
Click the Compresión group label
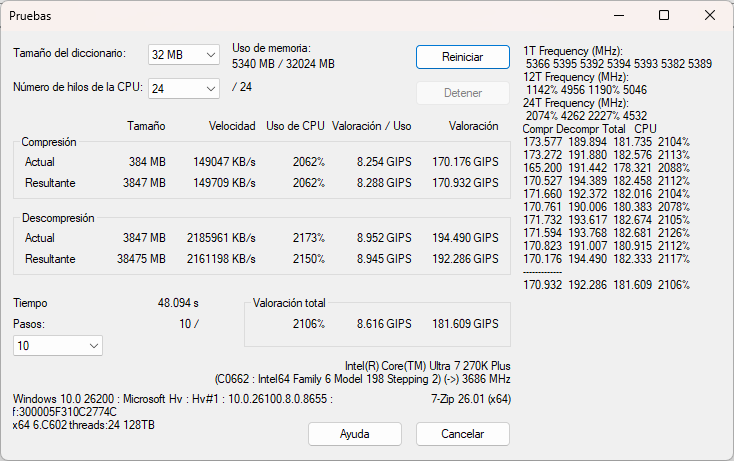(49, 142)
